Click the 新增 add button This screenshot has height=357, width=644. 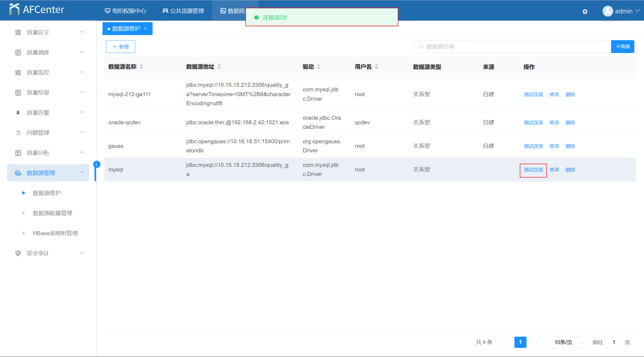120,47
